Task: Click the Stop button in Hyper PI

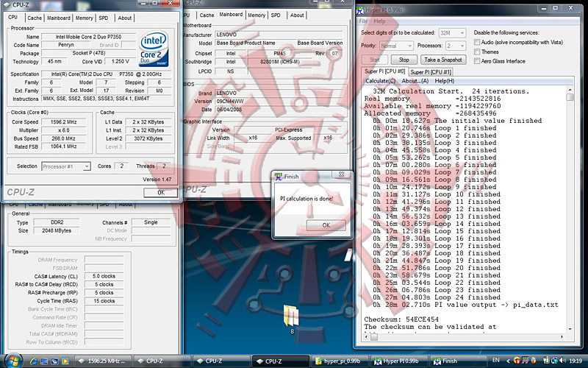Action: (x=404, y=60)
